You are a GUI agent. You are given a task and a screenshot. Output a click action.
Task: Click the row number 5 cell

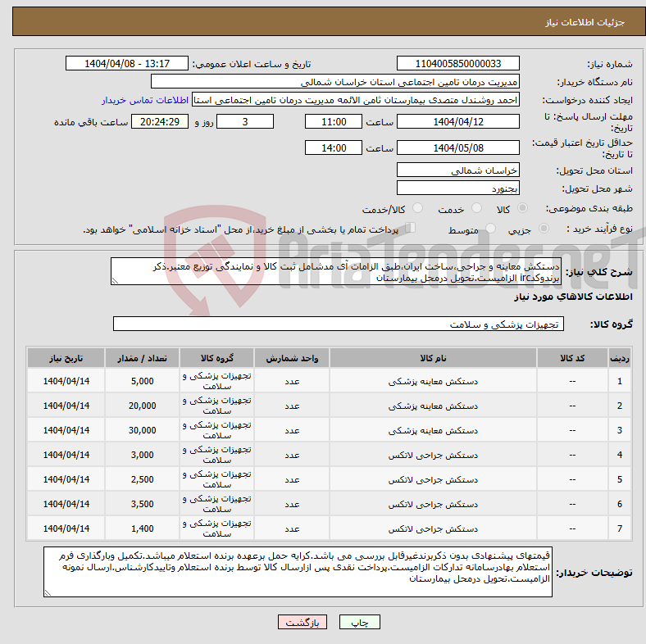[619, 479]
